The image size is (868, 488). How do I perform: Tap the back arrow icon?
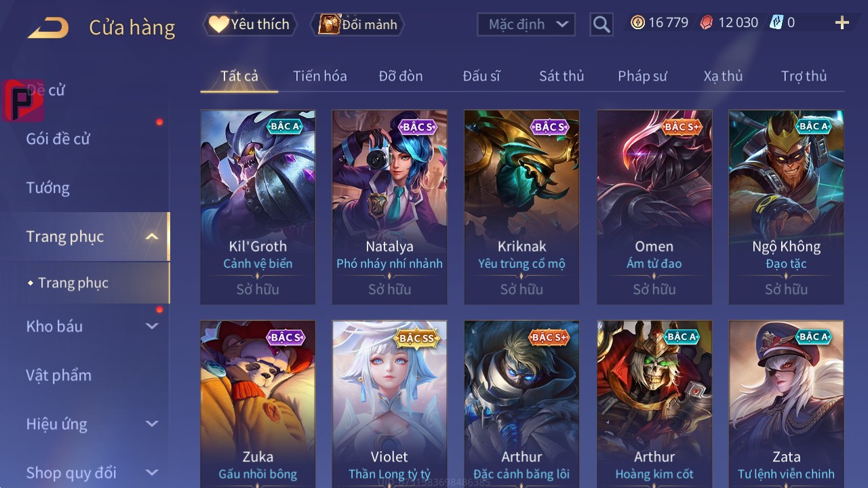click(48, 28)
